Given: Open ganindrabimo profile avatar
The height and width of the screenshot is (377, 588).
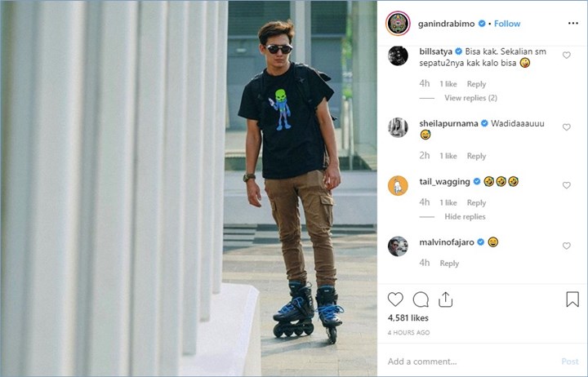Looking at the screenshot, I should 399,24.
